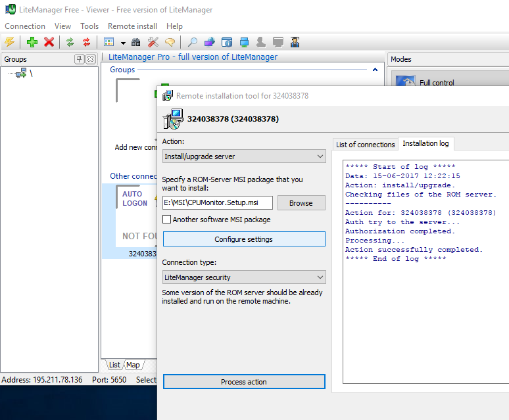Click the MSI package path input field
This screenshot has width=509, height=420.
218,202
